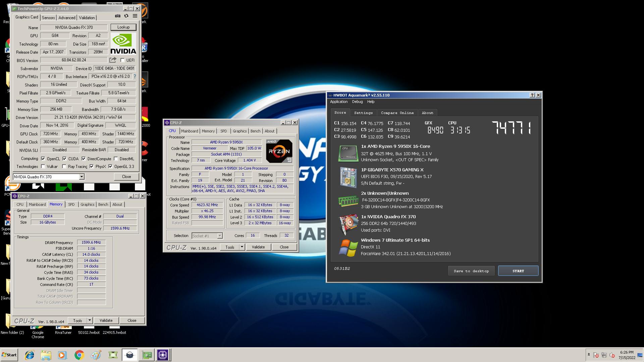Toggle the OpenGL 3.3 checkbox

[x=110, y=167]
